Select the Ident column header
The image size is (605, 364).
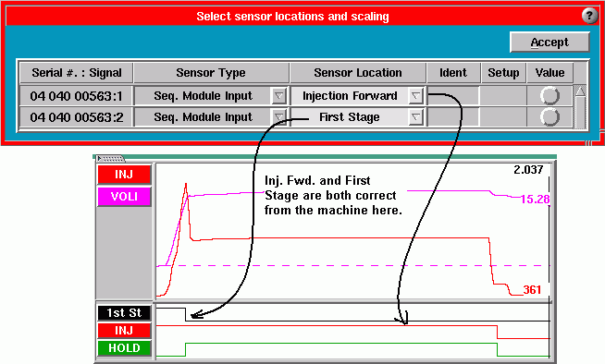tap(453, 73)
